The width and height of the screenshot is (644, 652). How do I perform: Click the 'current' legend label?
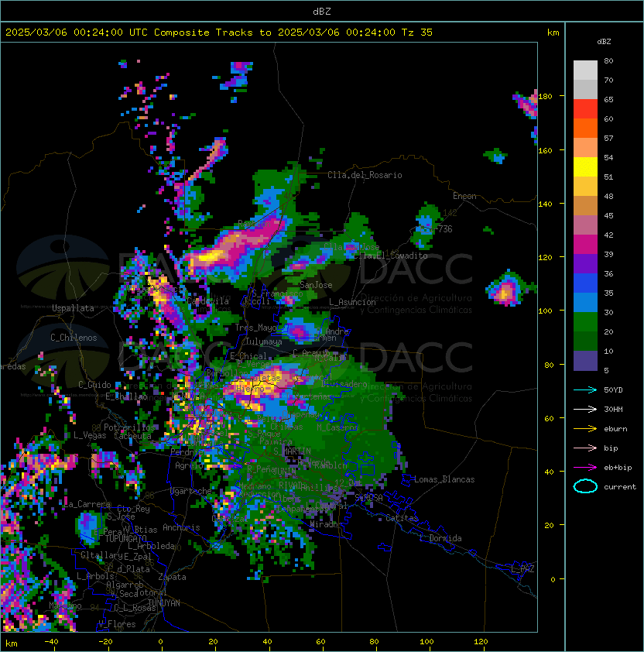[620, 487]
